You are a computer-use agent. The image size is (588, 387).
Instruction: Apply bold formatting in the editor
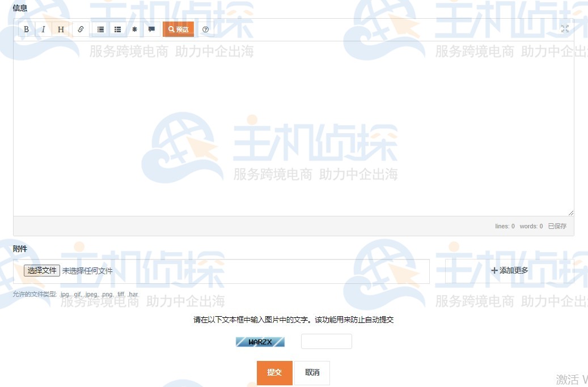pyautogui.click(x=26, y=29)
